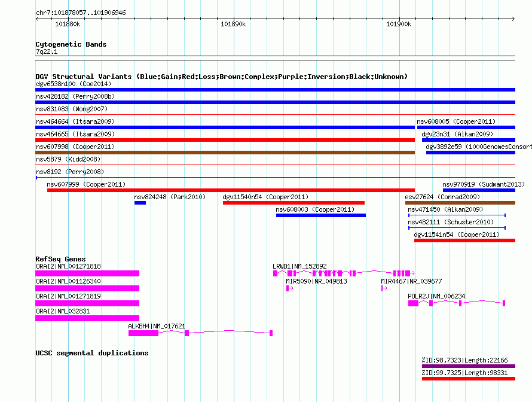Click the 7q22.1 cytogenetic band label
Viewport: 532px width, 402px height.
click(47, 51)
